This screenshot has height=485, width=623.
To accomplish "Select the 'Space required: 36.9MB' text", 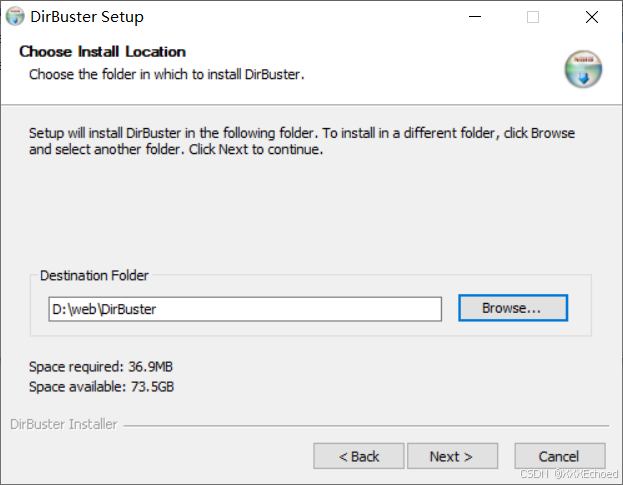I will coord(101,367).
